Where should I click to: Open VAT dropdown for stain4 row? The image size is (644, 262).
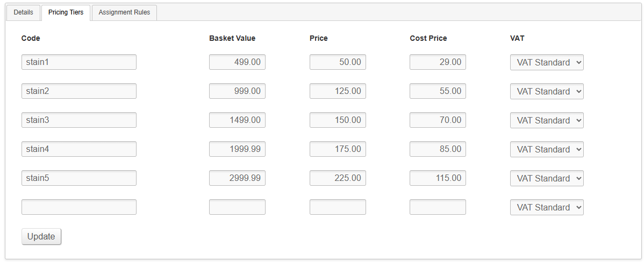click(x=547, y=149)
